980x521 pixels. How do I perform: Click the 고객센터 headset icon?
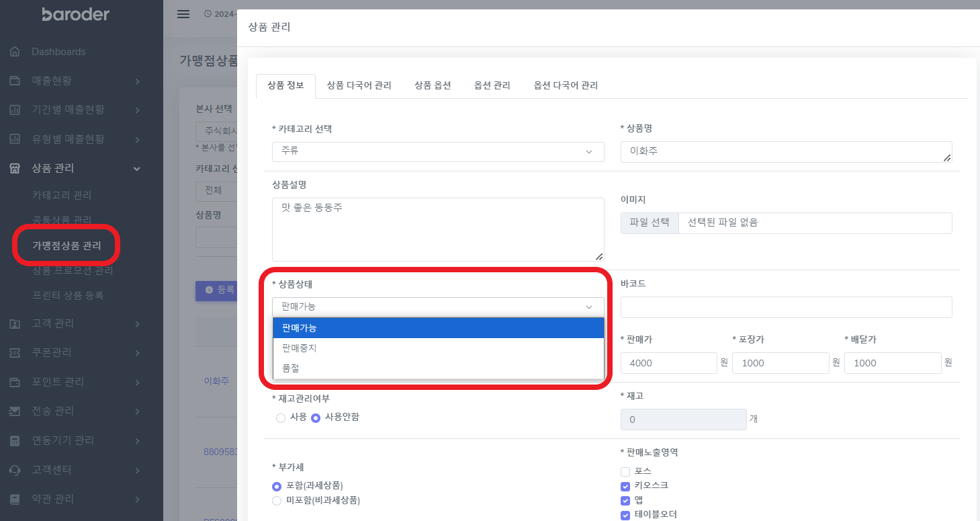[15, 469]
